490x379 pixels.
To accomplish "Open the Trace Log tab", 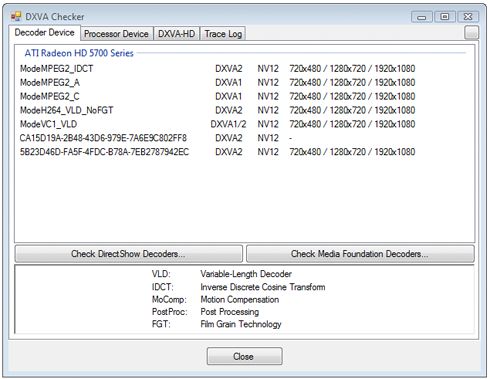I will (x=223, y=34).
